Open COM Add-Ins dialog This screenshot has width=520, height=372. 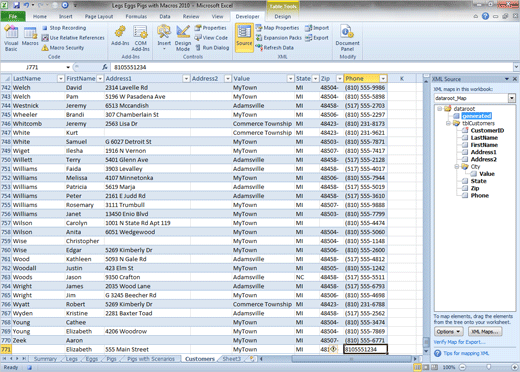coord(141,38)
